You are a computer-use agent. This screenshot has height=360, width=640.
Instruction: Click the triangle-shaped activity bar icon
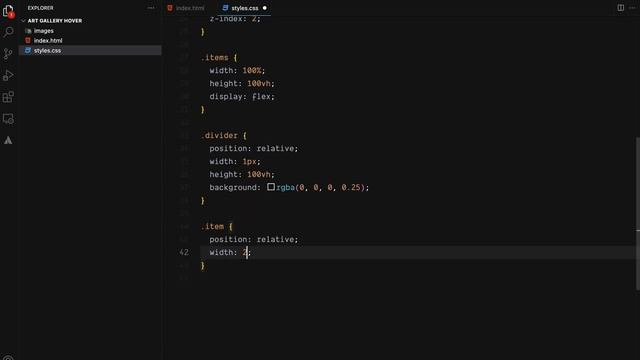pyautogui.click(x=8, y=140)
